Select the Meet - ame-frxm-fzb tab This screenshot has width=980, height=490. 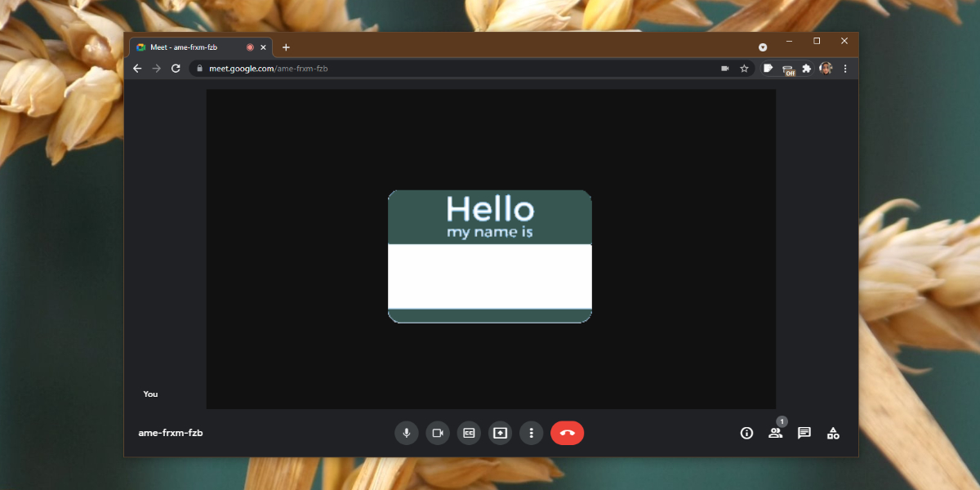pos(202,47)
